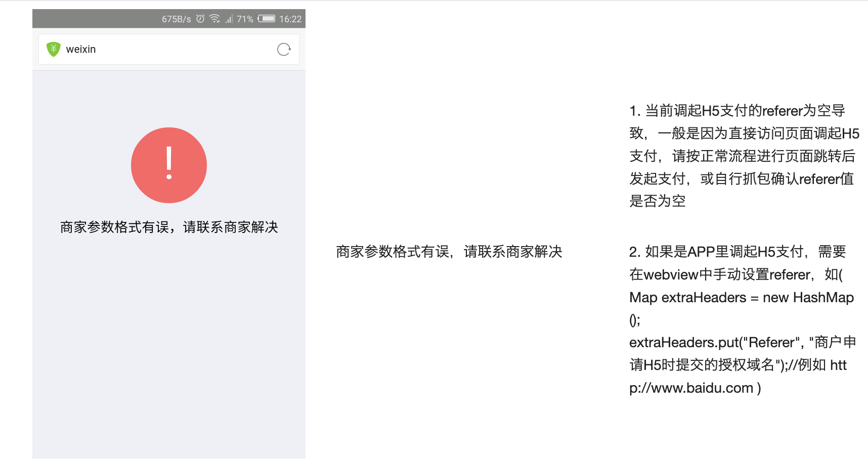Click the battery icon in phone status bar

[267, 19]
